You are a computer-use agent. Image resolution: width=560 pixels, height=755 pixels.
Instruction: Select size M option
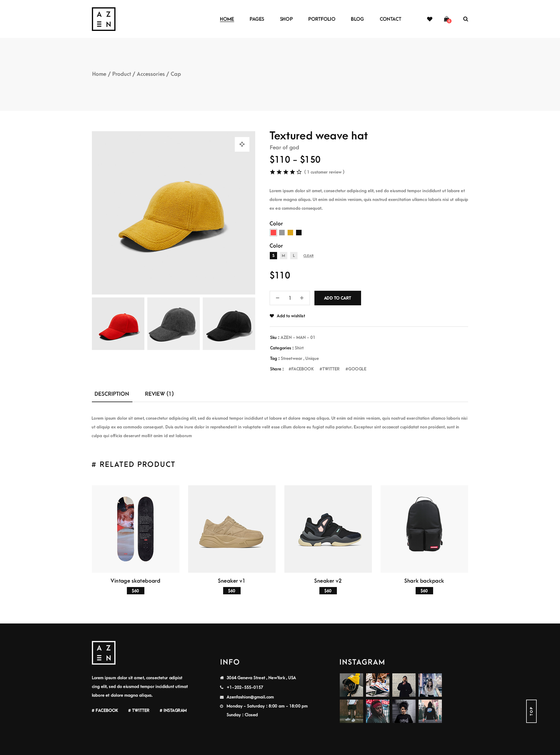coord(283,255)
